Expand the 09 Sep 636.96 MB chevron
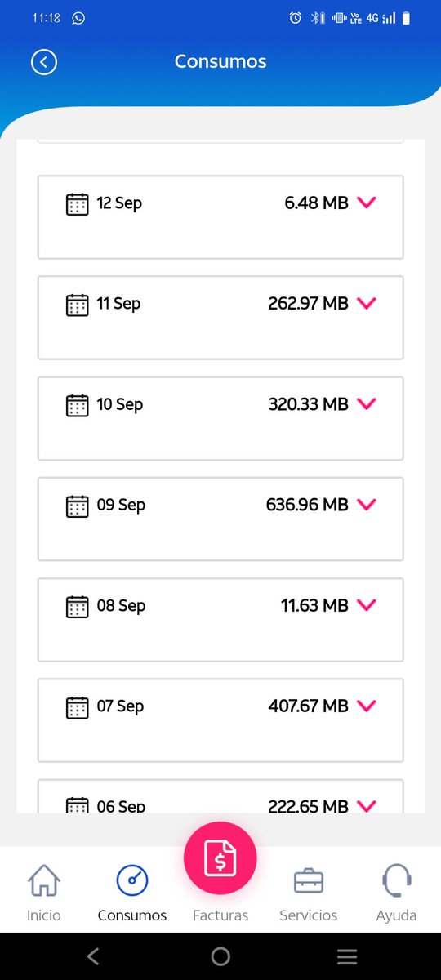This screenshot has height=980, width=441. pyautogui.click(x=367, y=505)
